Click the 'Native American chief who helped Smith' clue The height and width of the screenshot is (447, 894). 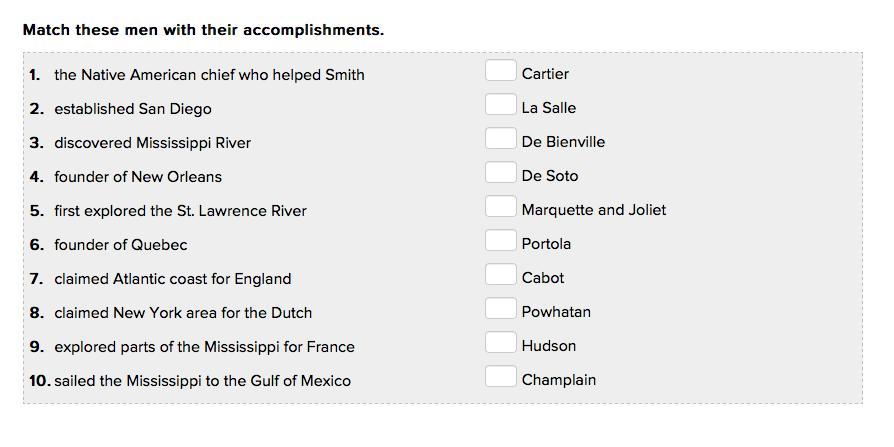[x=209, y=75]
